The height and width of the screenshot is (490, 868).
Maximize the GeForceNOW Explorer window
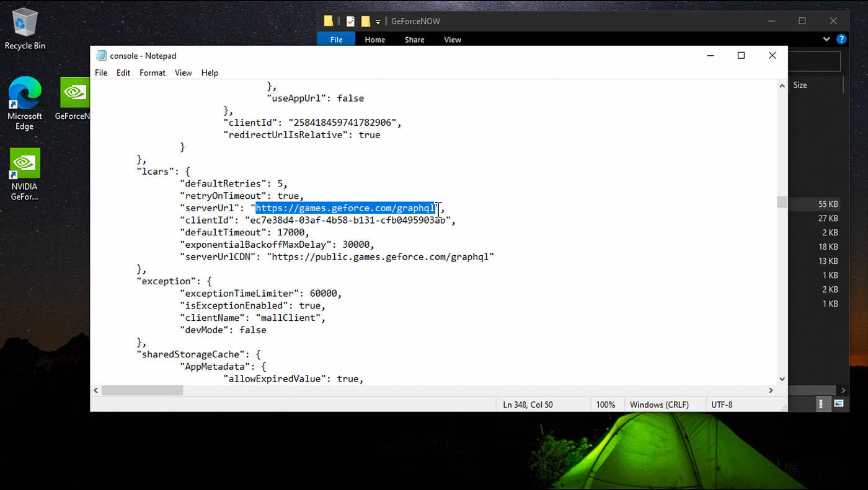[802, 21]
